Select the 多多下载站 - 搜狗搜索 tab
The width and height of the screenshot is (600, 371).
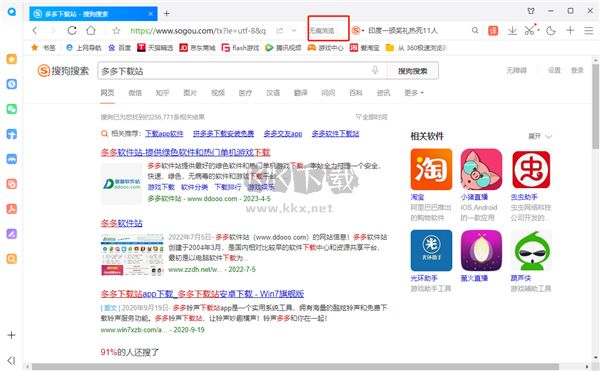(93, 14)
